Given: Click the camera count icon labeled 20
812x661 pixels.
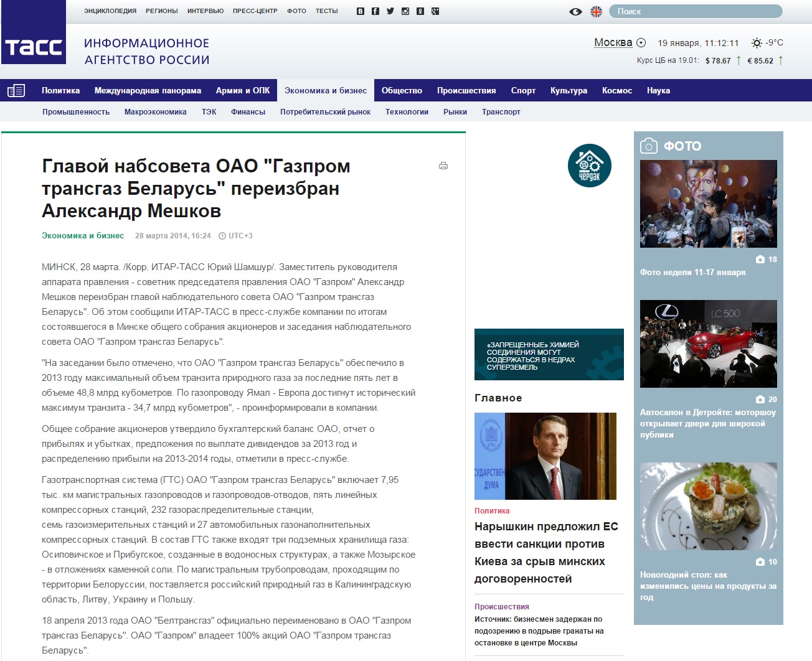Looking at the screenshot, I should tap(760, 400).
